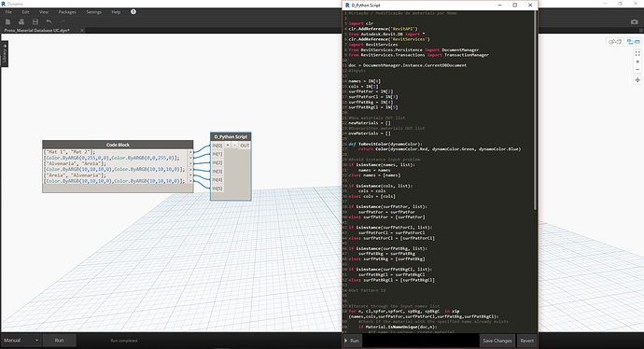Click the camera export-image icon
This screenshot has height=349, width=644.
pyautogui.click(x=635, y=21)
